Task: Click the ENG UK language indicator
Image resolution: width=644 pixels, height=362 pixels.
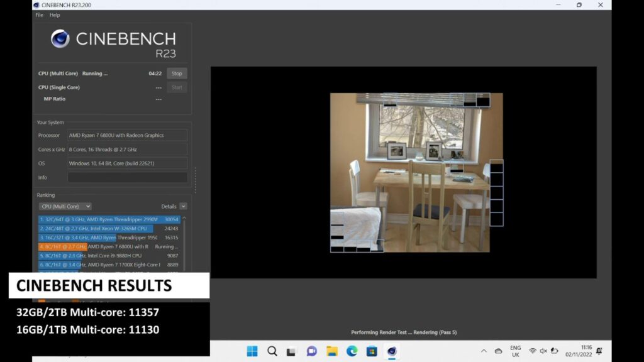Action: click(516, 351)
